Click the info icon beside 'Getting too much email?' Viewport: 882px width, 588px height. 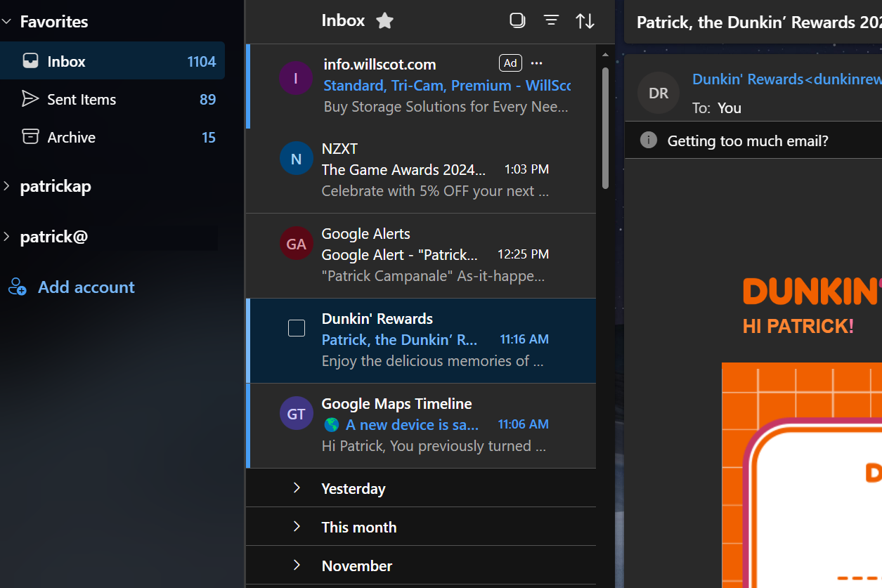coord(649,141)
